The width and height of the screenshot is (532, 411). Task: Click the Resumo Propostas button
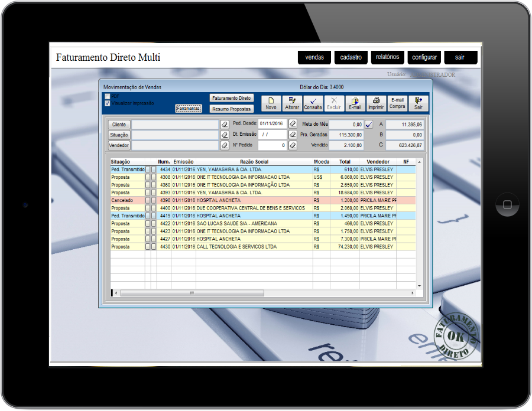click(232, 109)
